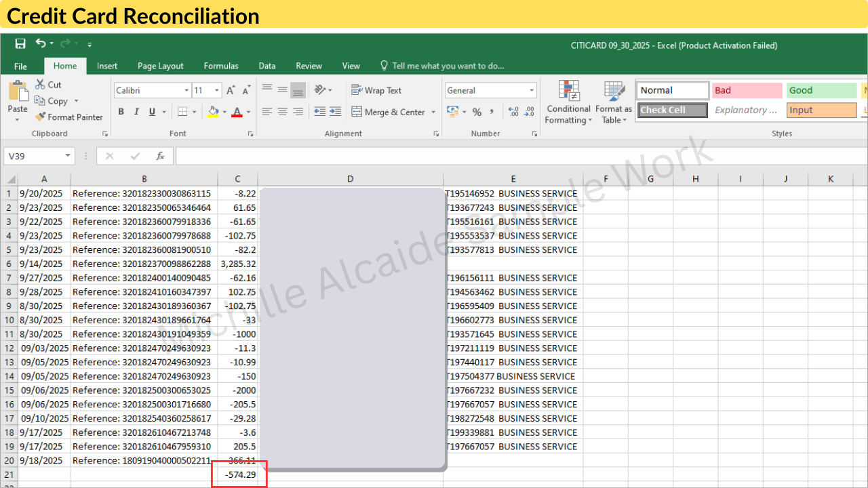Open the Formulas tab
This screenshot has width=868, height=488.
(x=221, y=66)
